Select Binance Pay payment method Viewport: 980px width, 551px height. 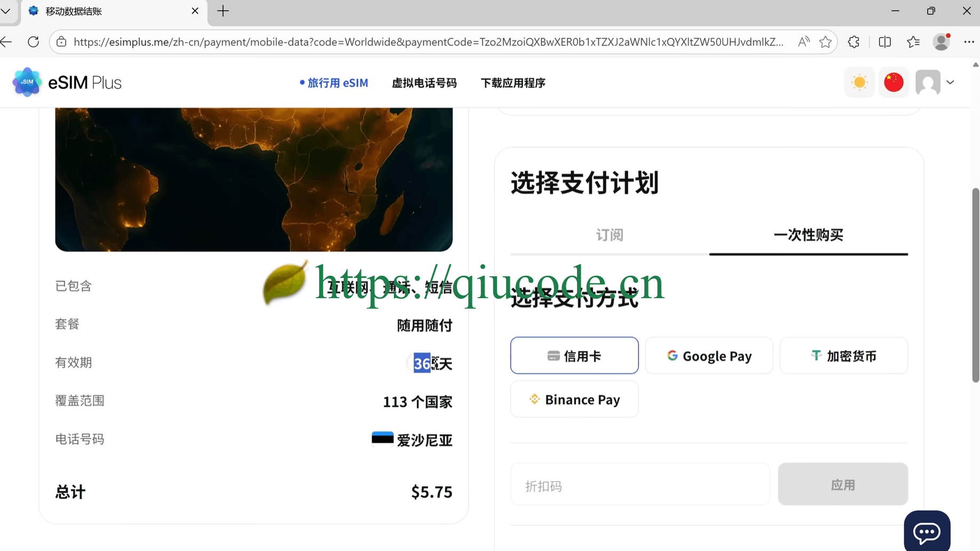pyautogui.click(x=574, y=399)
